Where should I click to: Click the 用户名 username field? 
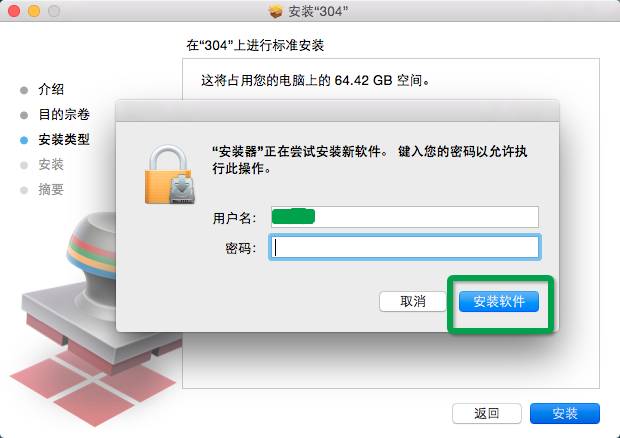point(405,217)
